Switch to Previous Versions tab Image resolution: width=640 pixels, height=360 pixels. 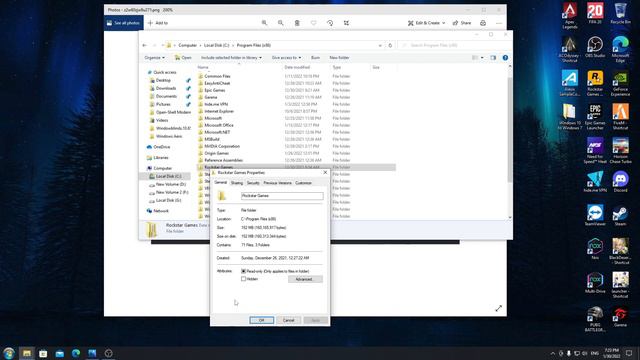[x=278, y=183]
